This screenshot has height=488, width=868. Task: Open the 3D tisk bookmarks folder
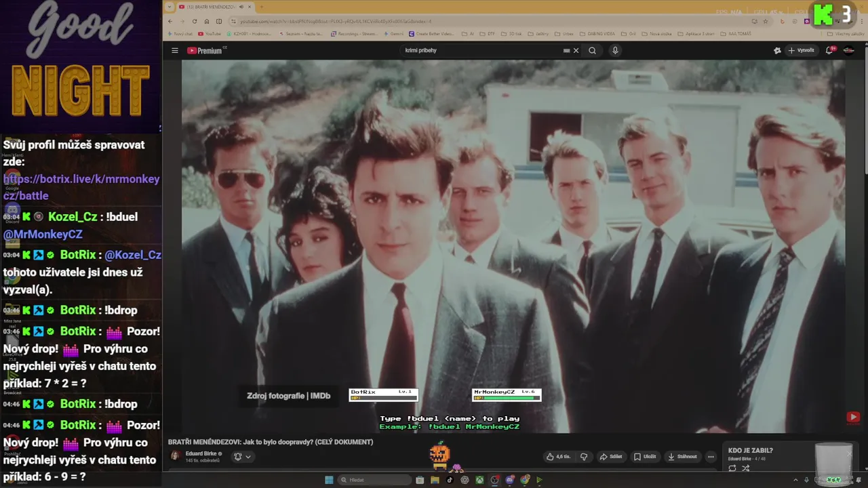(x=511, y=33)
